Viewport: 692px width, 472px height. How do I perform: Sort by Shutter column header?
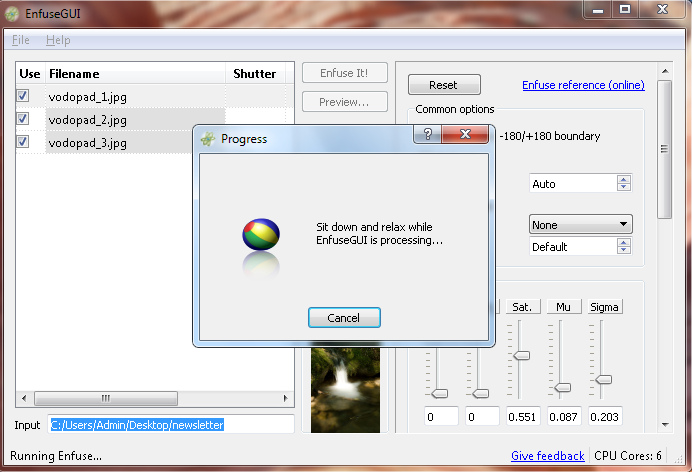pos(256,74)
